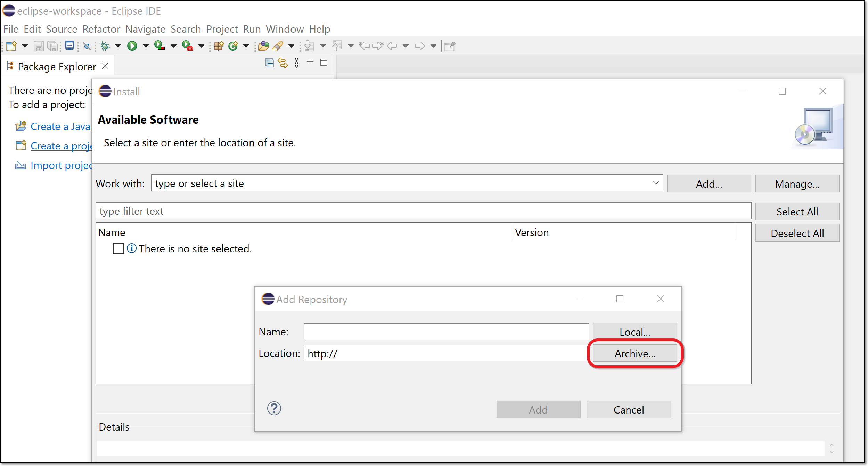Viewport: 868px width, 466px height.
Task: Click the Archive... button
Action: [635, 353]
